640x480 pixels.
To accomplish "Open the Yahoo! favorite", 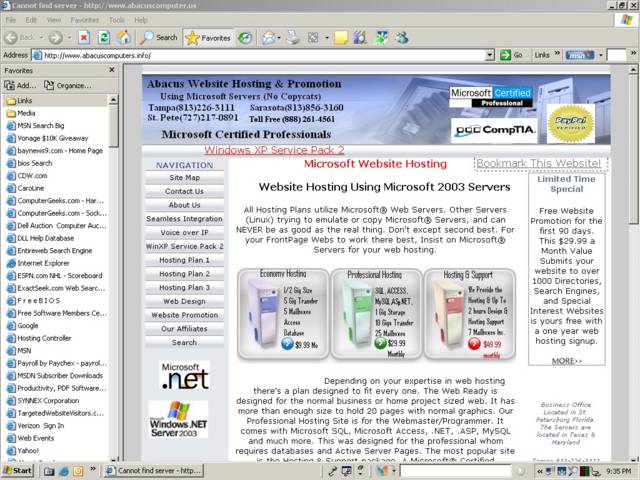I will (x=23, y=451).
